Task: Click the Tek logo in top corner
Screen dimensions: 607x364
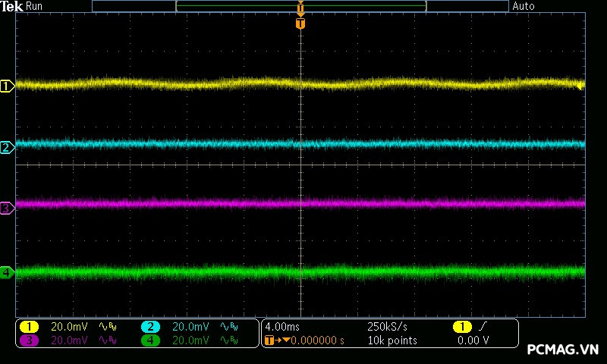Action: 11,6
